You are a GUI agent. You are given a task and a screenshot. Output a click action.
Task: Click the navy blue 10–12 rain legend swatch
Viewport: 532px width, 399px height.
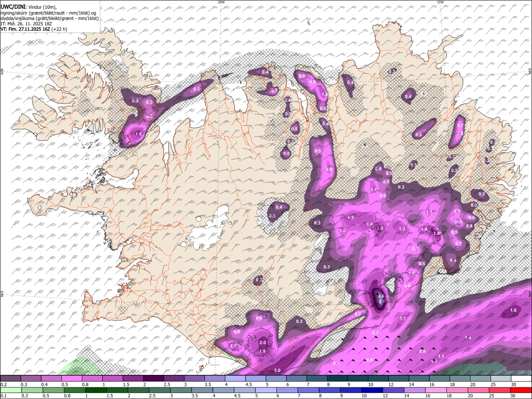click(372, 390)
